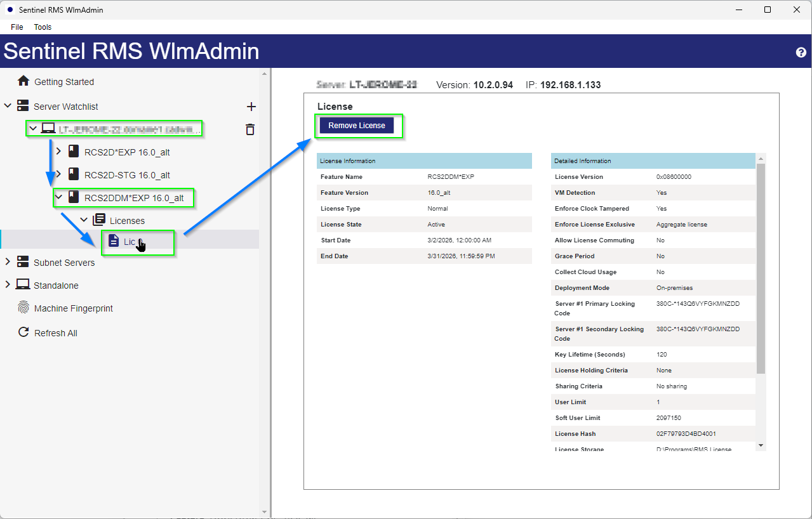This screenshot has height=519, width=812.
Task: Click the detailed information scrollbar thumb
Action: 761,270
